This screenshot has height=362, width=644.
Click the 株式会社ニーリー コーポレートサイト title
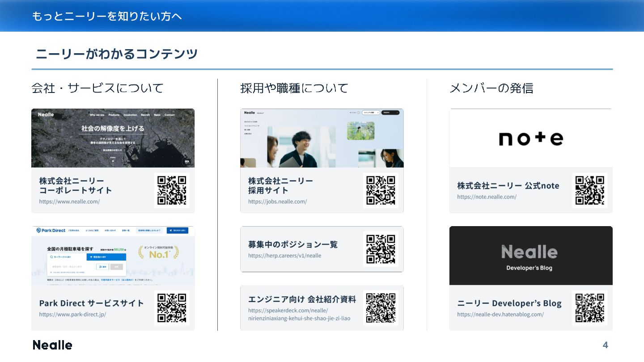pyautogui.click(x=76, y=185)
